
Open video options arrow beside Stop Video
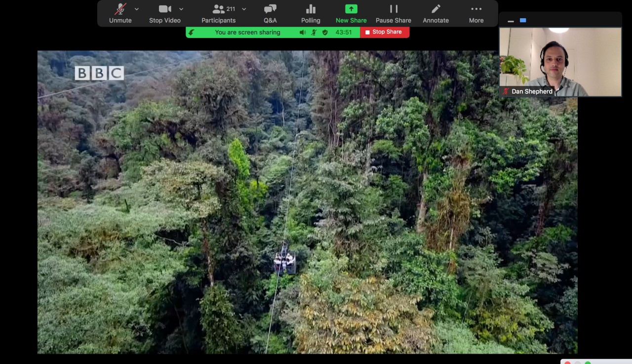click(181, 9)
